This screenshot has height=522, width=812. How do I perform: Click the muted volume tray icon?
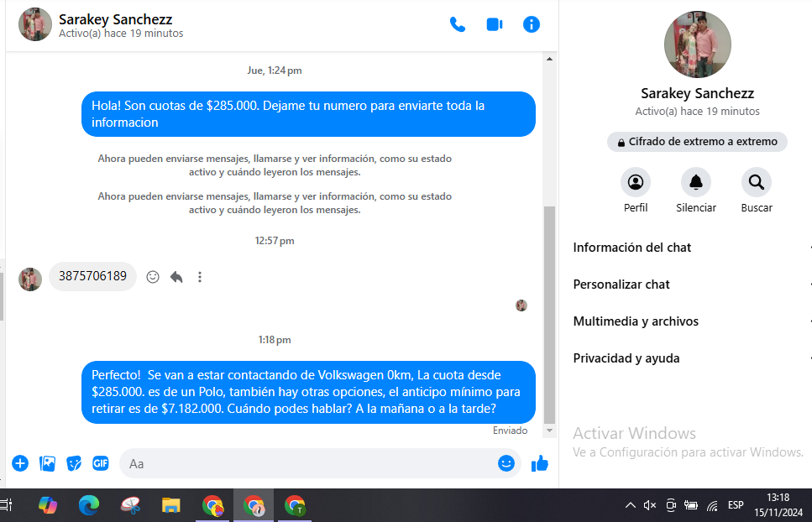click(650, 505)
